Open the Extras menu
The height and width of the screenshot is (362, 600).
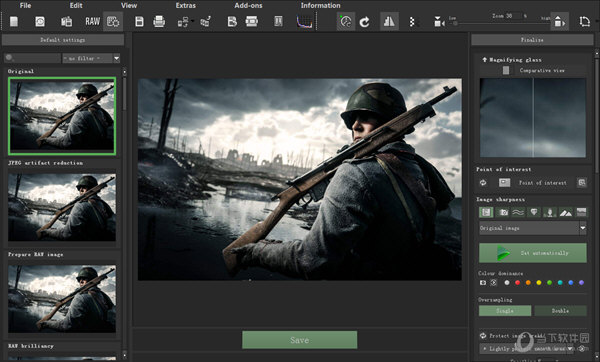click(x=186, y=5)
